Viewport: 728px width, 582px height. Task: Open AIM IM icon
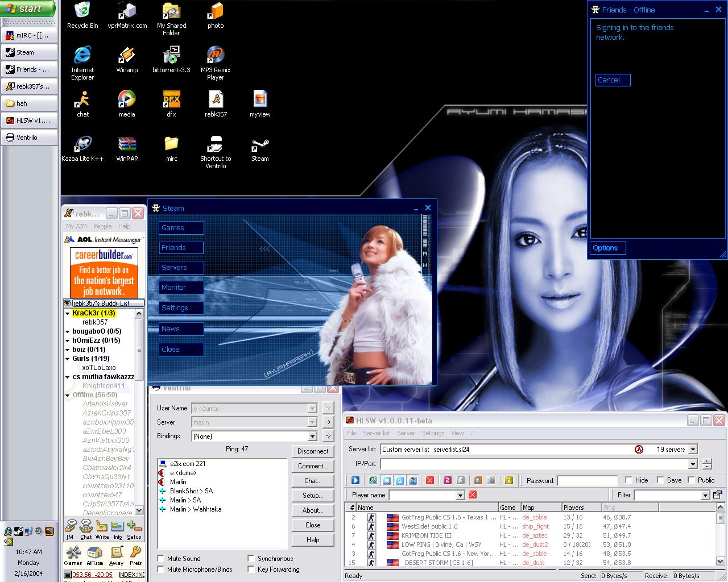(70, 529)
